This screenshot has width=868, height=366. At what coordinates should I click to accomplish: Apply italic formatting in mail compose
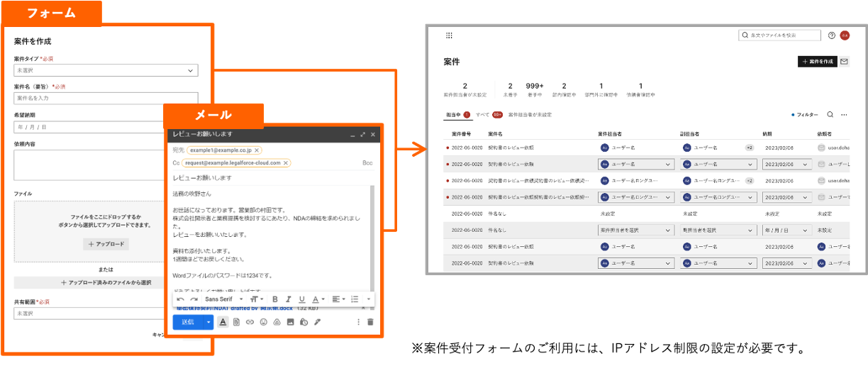pyautogui.click(x=289, y=299)
